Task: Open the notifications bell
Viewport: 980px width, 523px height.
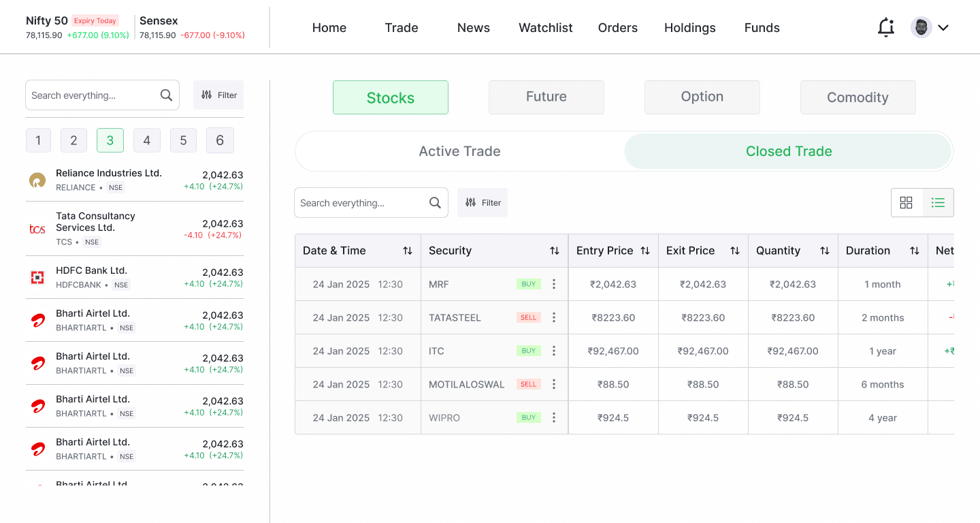Action: coord(886,27)
